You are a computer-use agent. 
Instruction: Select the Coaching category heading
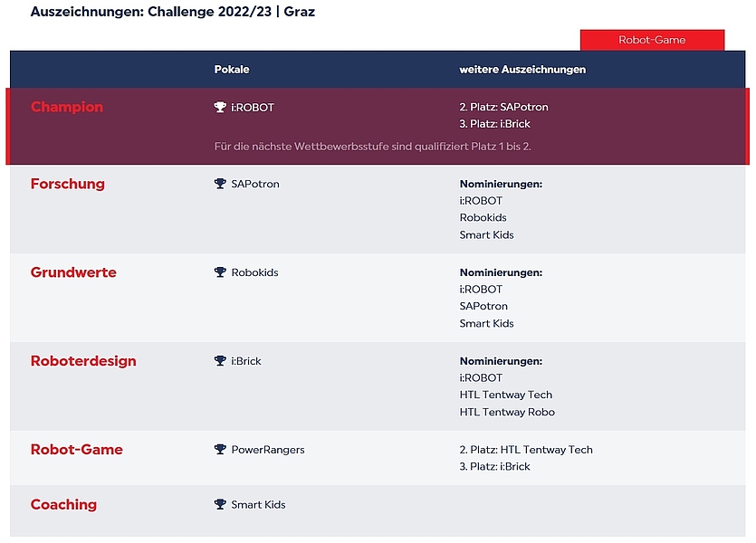click(63, 504)
